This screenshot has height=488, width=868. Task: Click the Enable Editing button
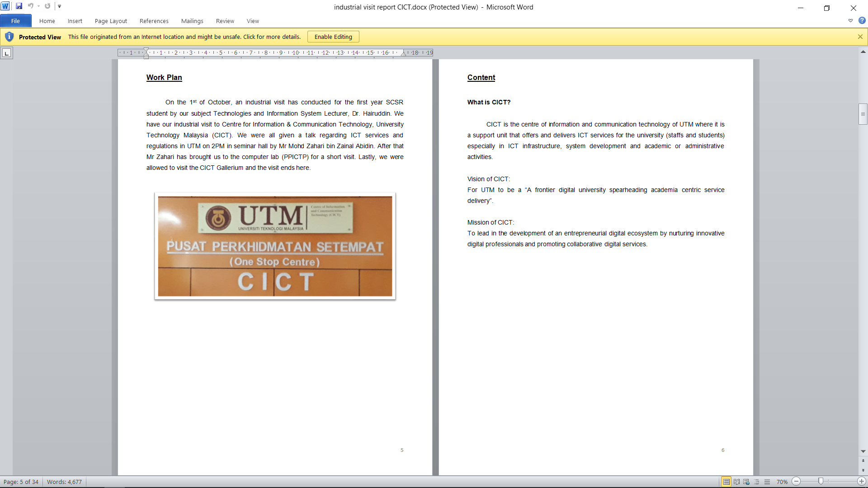(333, 37)
